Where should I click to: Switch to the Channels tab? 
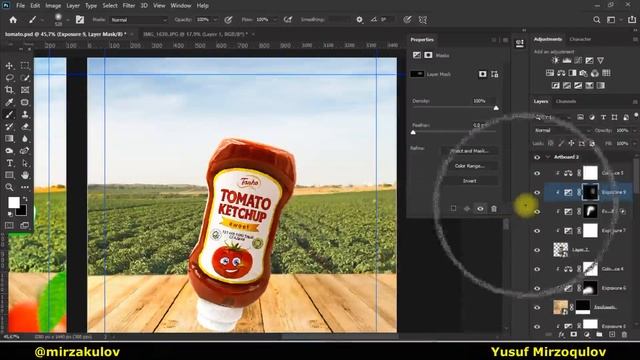(566, 101)
